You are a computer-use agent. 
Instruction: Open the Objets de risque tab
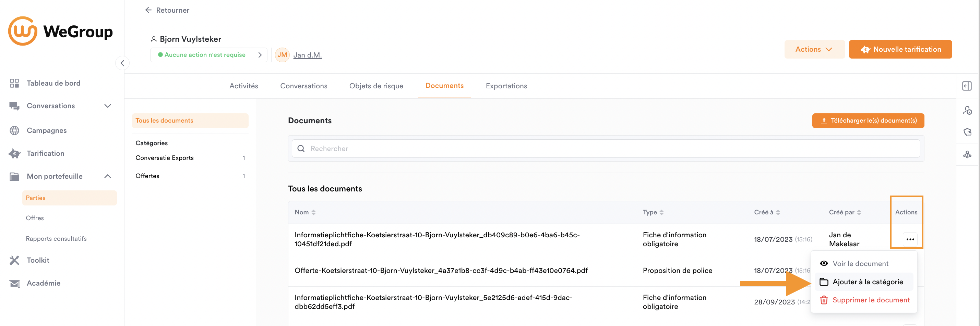pos(376,86)
